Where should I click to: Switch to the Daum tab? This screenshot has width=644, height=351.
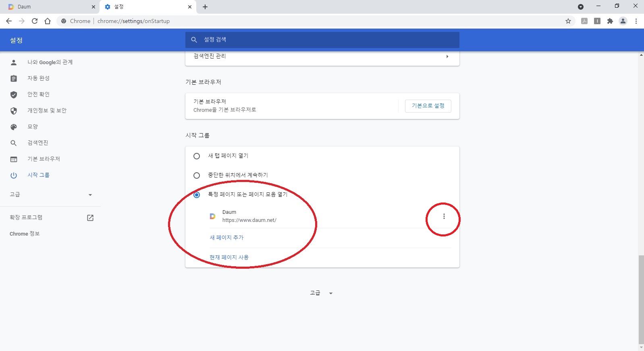coord(51,7)
